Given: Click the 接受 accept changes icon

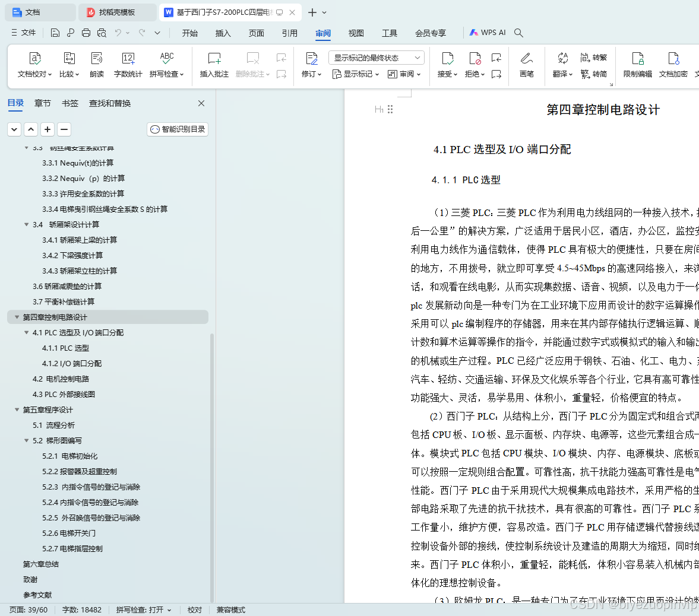Looking at the screenshot, I should point(447,58).
